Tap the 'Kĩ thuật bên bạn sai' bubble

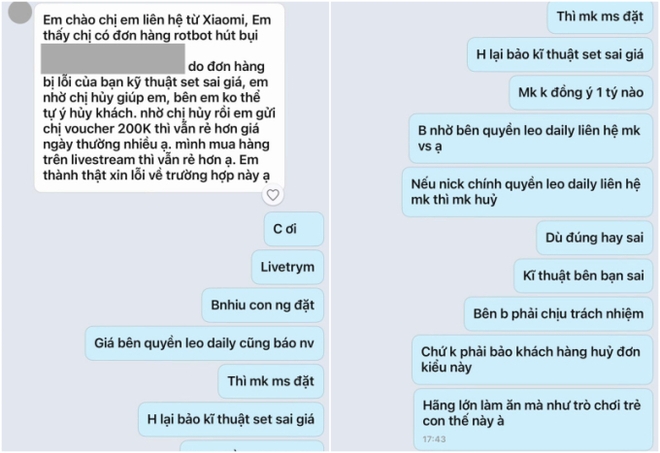(583, 276)
